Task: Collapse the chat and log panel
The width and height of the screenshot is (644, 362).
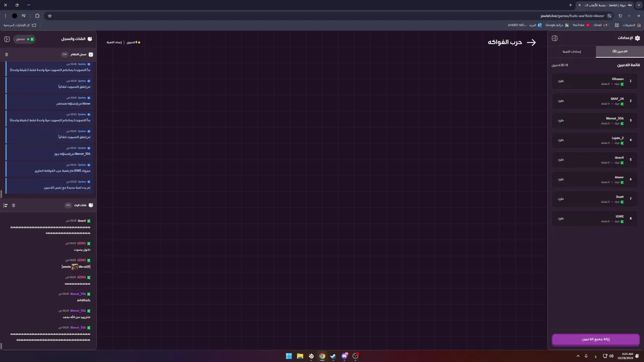Action: click(x=7, y=39)
